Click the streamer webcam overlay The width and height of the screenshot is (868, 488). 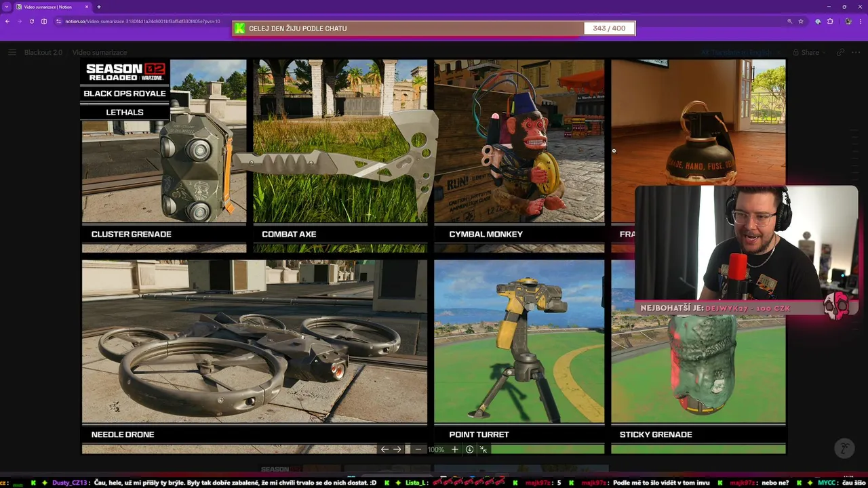point(746,243)
